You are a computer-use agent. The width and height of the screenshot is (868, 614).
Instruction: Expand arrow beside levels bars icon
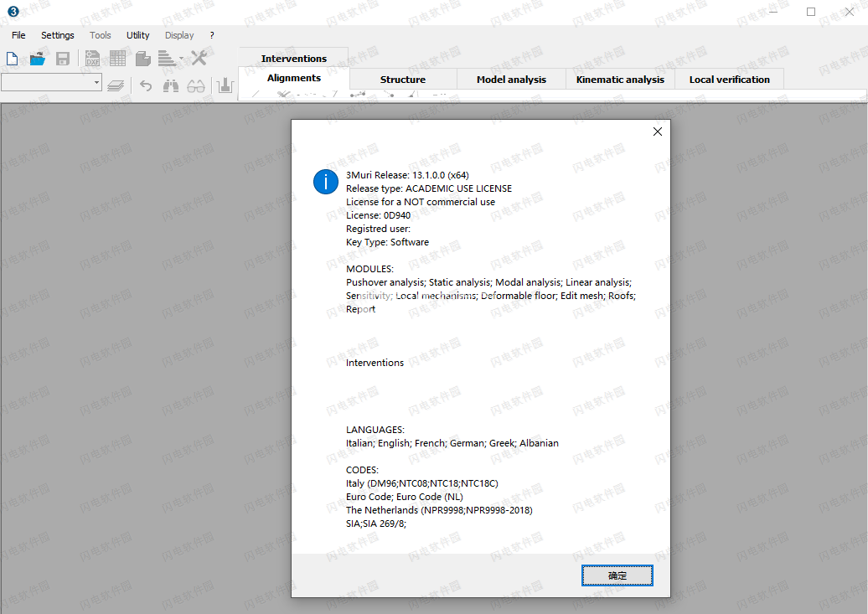click(182, 58)
